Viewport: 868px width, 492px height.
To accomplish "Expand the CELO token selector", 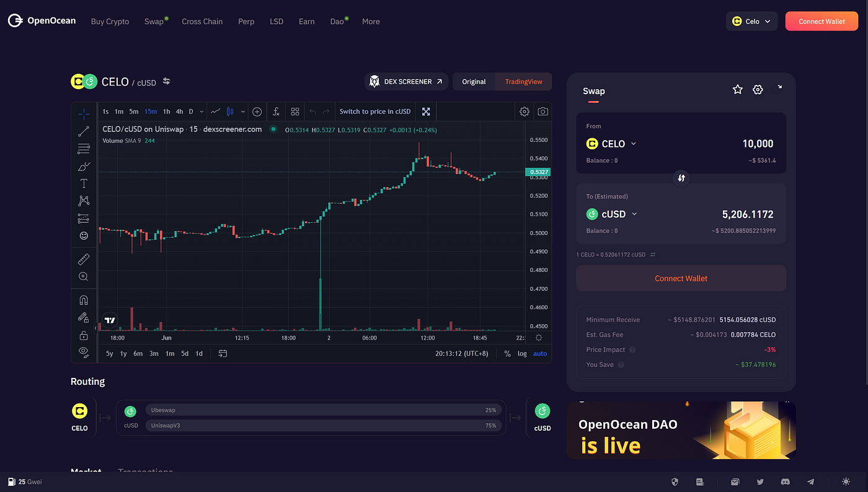I will point(611,144).
